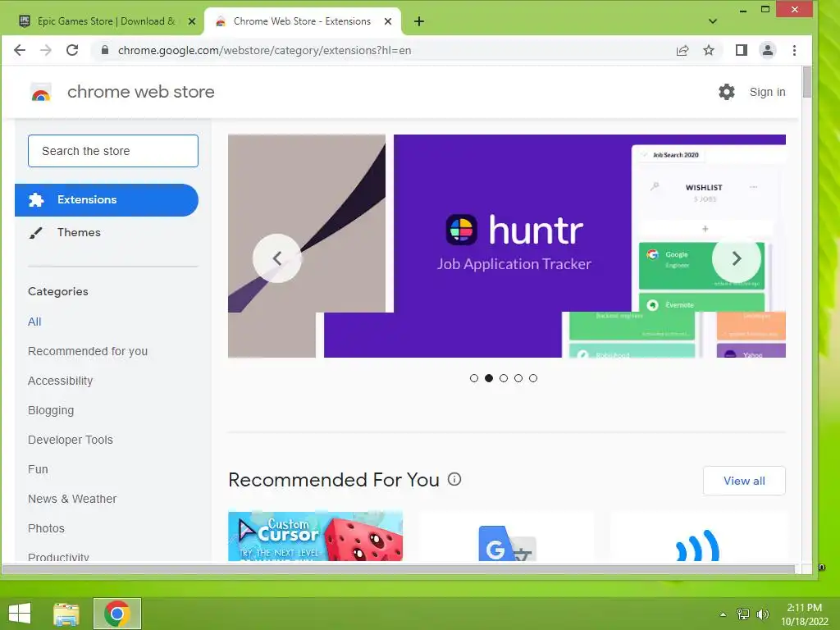
Task: Reload the current page
Action: pos(72,50)
